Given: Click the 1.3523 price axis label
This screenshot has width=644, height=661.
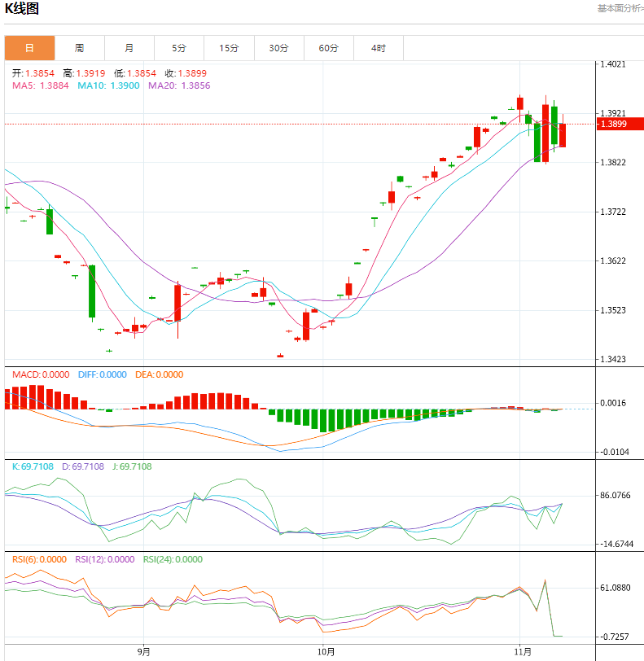Looking at the screenshot, I should pos(613,310).
